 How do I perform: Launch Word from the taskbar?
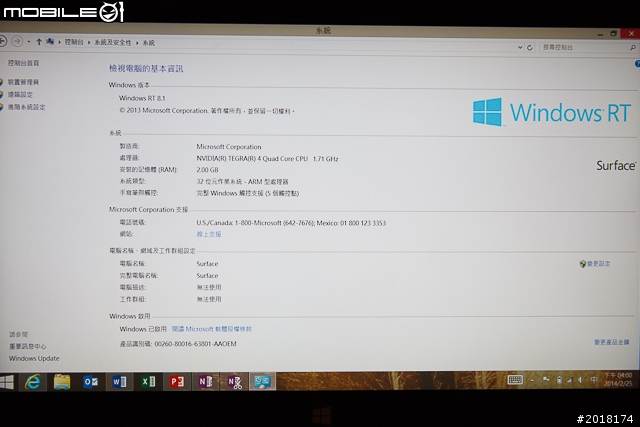click(120, 382)
